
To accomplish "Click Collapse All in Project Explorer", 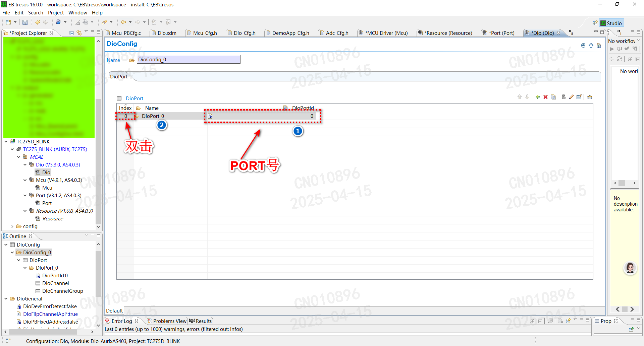I will [x=71, y=33].
